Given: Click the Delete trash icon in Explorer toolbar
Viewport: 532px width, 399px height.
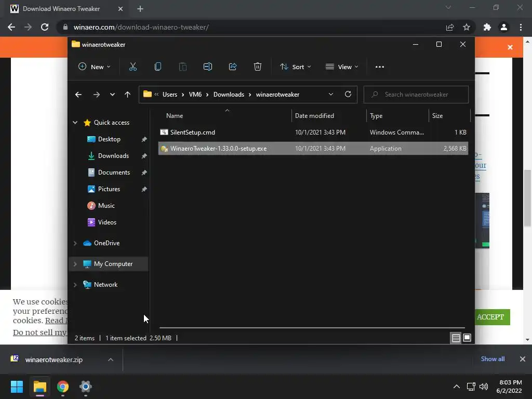Looking at the screenshot, I should click(x=258, y=67).
